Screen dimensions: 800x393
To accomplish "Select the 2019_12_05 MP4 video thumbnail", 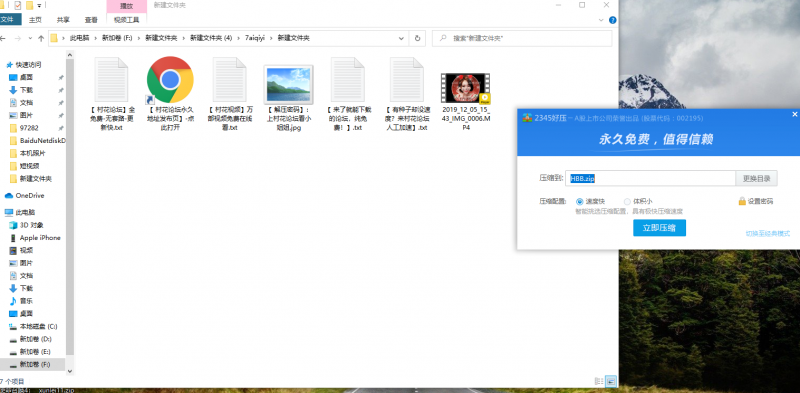I will (x=465, y=88).
